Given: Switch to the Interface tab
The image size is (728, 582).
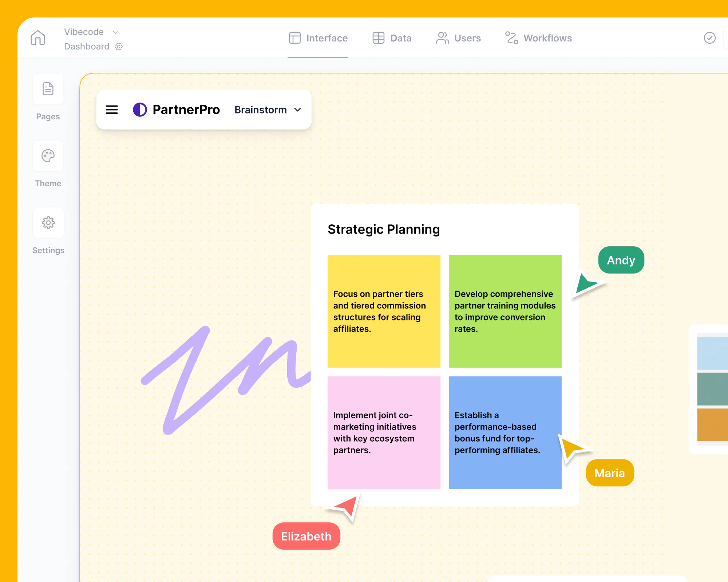Looking at the screenshot, I should (318, 38).
